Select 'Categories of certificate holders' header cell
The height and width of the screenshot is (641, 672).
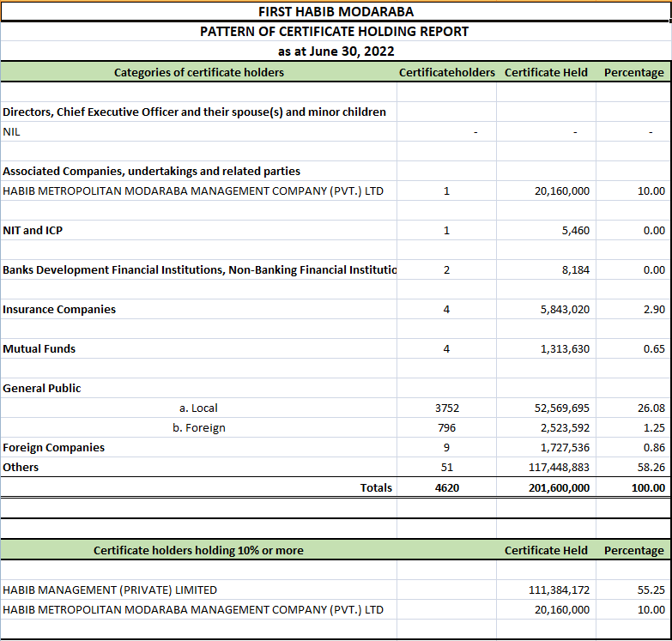coord(199,72)
